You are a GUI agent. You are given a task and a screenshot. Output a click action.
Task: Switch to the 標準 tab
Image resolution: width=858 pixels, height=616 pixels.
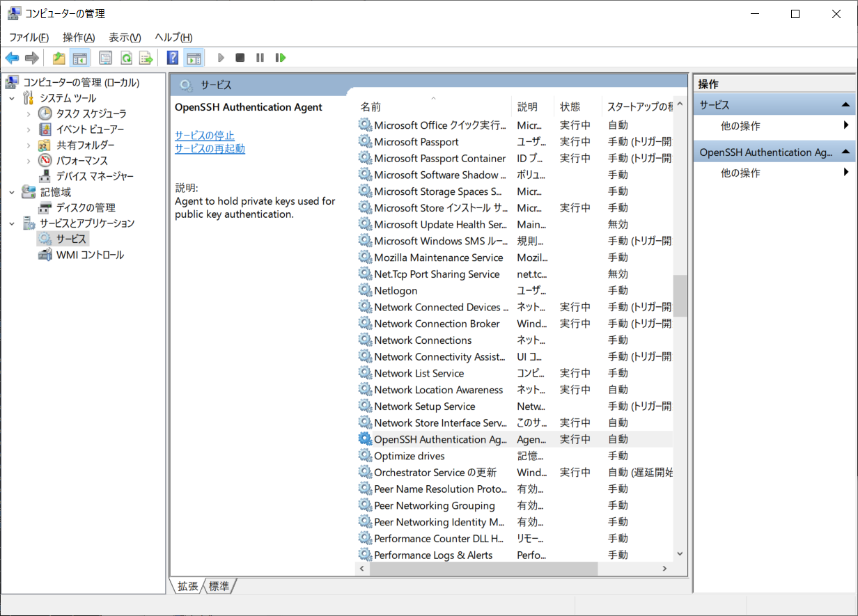click(219, 587)
